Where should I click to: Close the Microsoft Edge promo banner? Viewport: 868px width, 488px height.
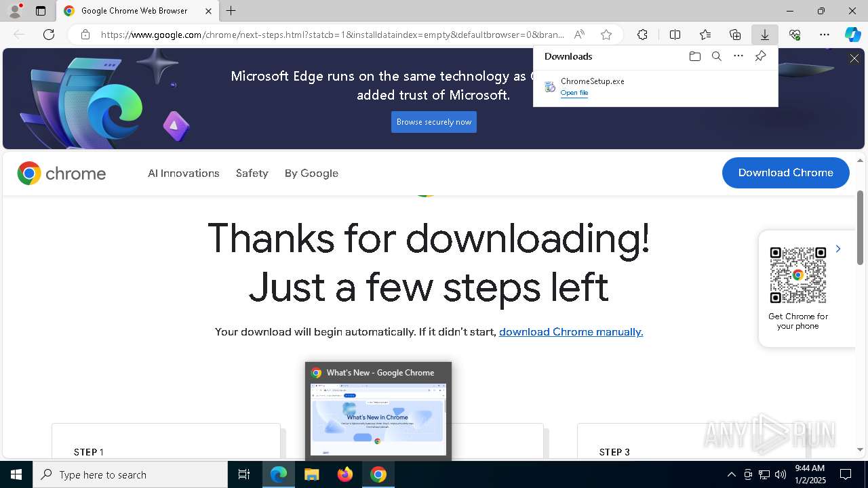click(854, 59)
